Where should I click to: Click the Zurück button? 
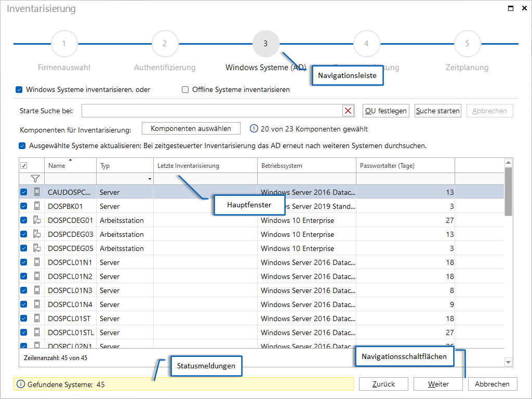[x=383, y=384]
